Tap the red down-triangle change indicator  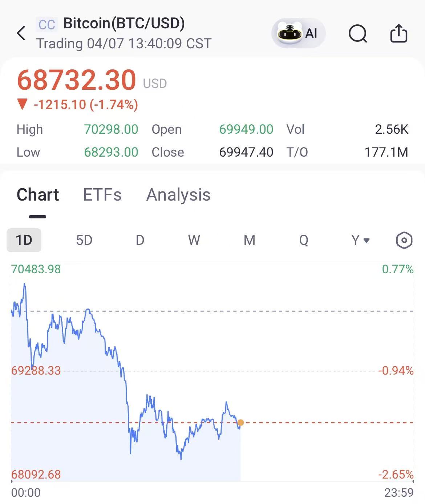23,104
